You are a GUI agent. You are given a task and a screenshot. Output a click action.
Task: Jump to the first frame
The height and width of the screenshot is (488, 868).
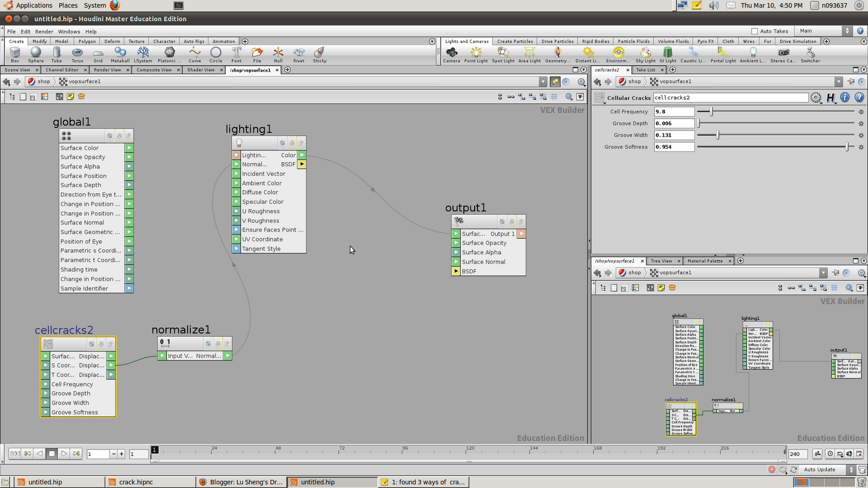[15, 454]
